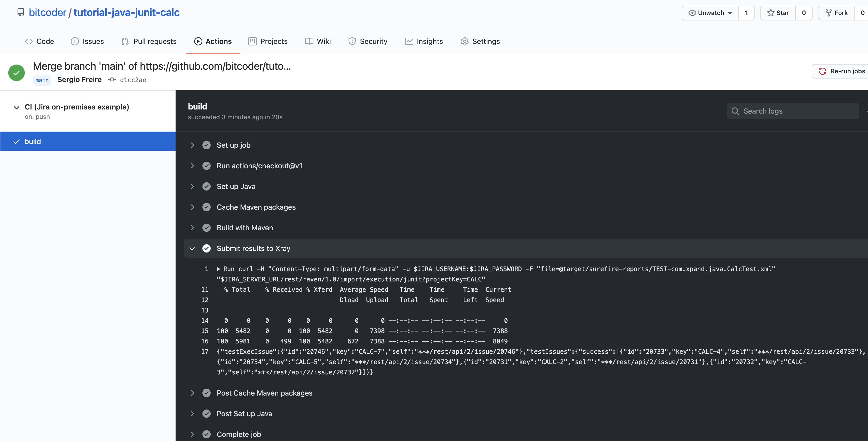Click the watchers count 1
Screen dimensions: 868x441
(x=746, y=13)
